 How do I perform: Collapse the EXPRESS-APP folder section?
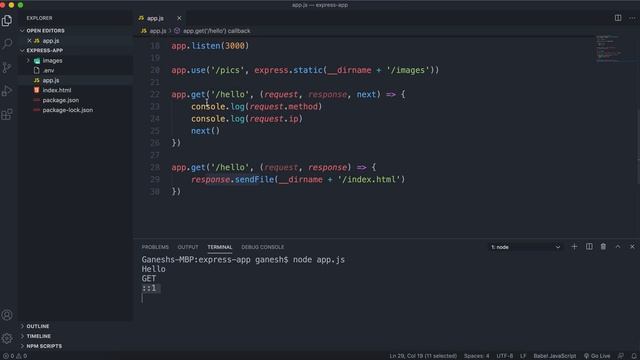[44, 50]
